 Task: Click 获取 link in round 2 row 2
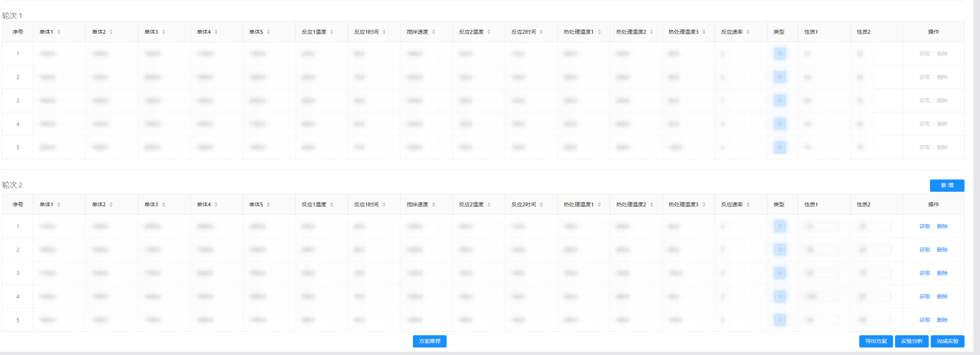point(924,250)
